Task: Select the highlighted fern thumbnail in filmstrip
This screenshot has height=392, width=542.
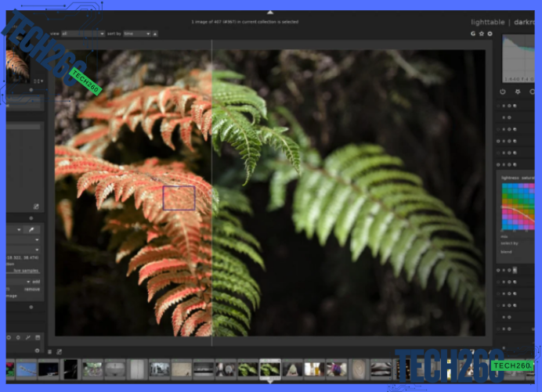Action: [x=270, y=368]
